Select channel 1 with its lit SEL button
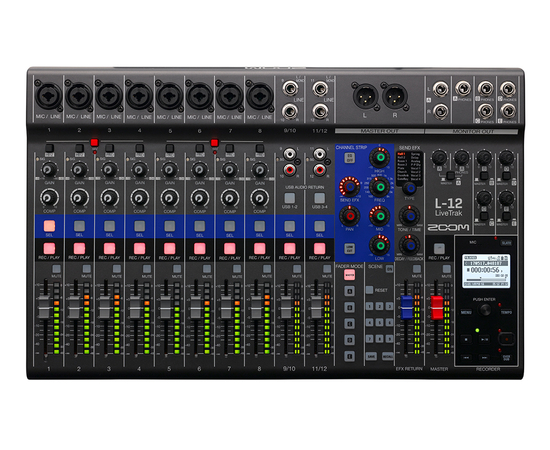Screen dimensions: 550x450 coord(49,226)
